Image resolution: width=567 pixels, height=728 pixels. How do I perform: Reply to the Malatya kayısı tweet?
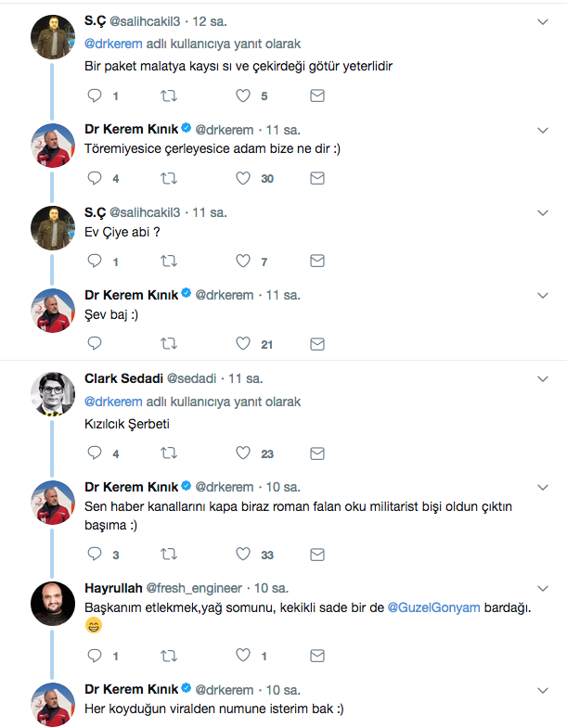tap(94, 96)
